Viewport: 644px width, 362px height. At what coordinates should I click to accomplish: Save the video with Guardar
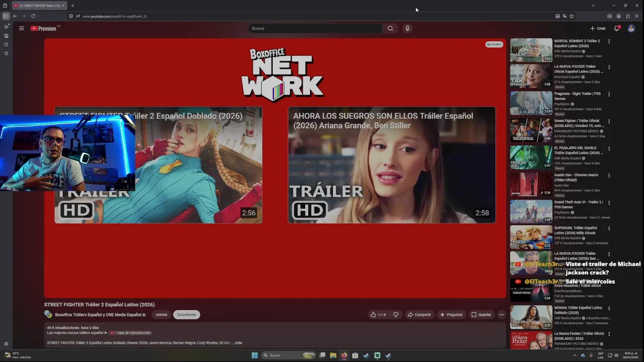(481, 315)
